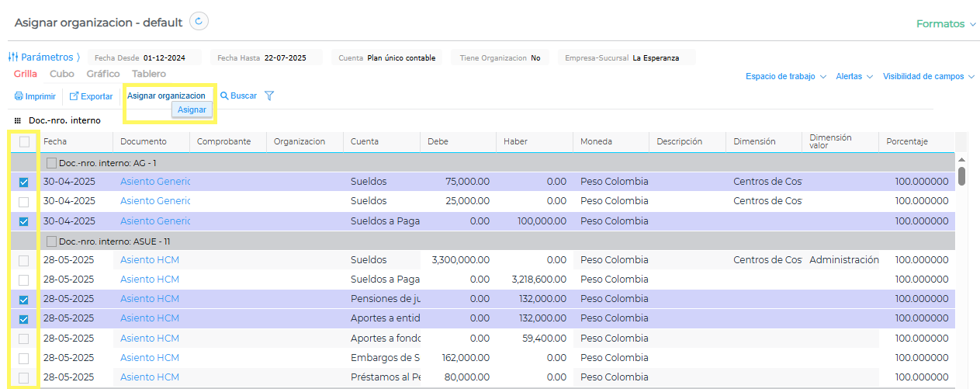This screenshot has width=980, height=389.
Task: Click the Asignar button
Action: point(192,110)
